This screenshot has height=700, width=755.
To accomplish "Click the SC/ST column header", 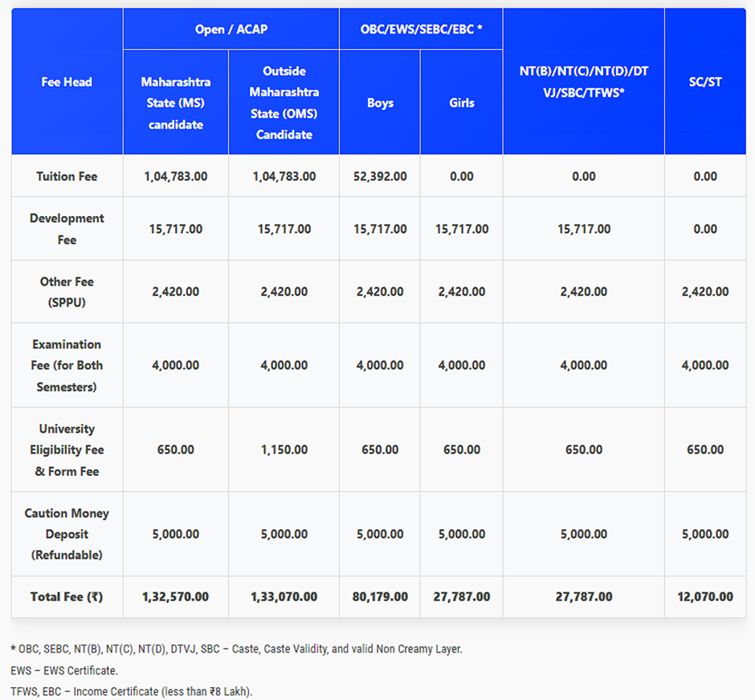I will [704, 82].
